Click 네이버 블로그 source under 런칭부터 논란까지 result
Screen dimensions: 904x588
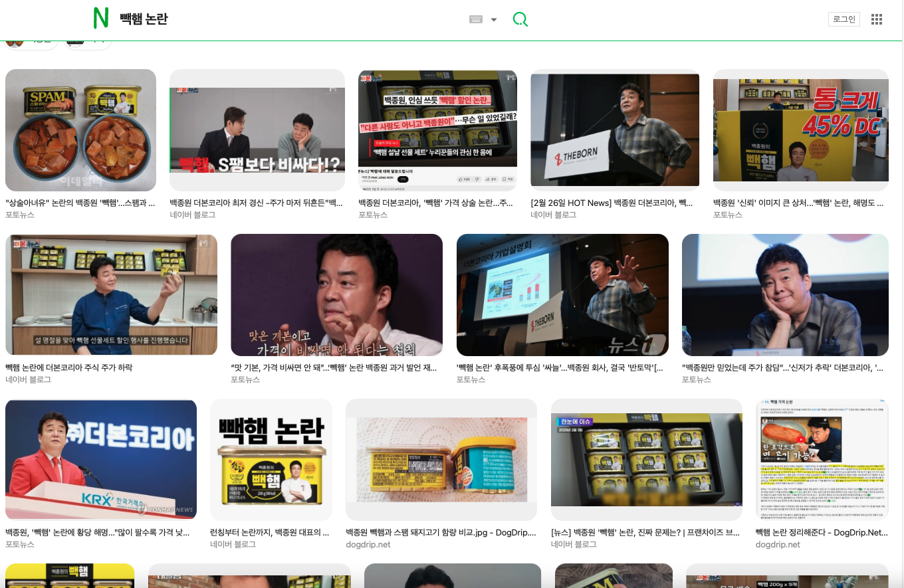[233, 544]
